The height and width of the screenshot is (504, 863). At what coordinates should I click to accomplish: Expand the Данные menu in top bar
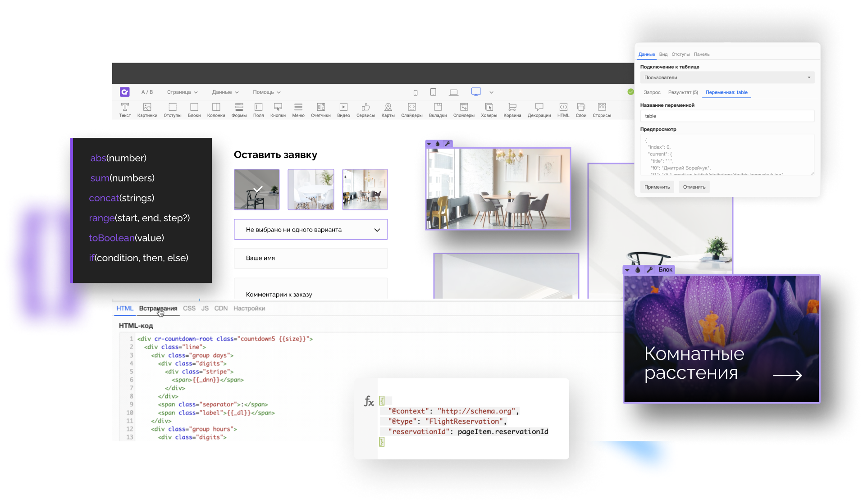click(225, 92)
